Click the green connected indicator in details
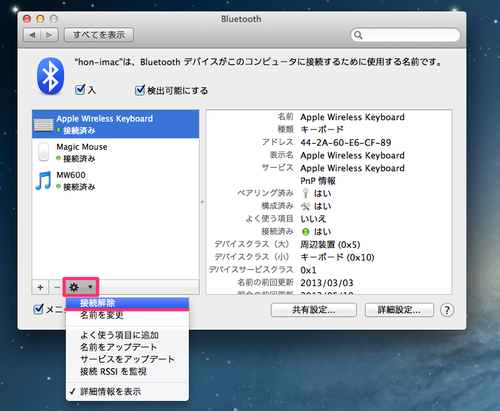Image resolution: width=500 pixels, height=411 pixels. pos(306,232)
